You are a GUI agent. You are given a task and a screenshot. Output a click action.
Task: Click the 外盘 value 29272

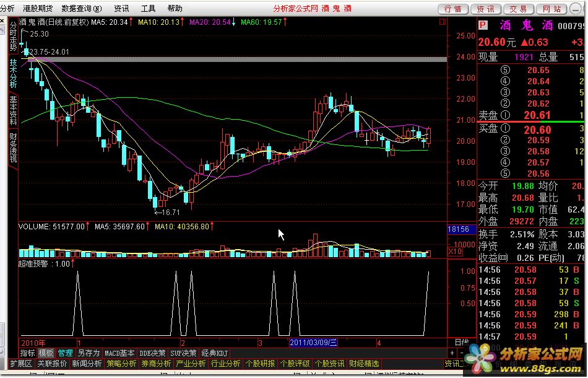[522, 221]
